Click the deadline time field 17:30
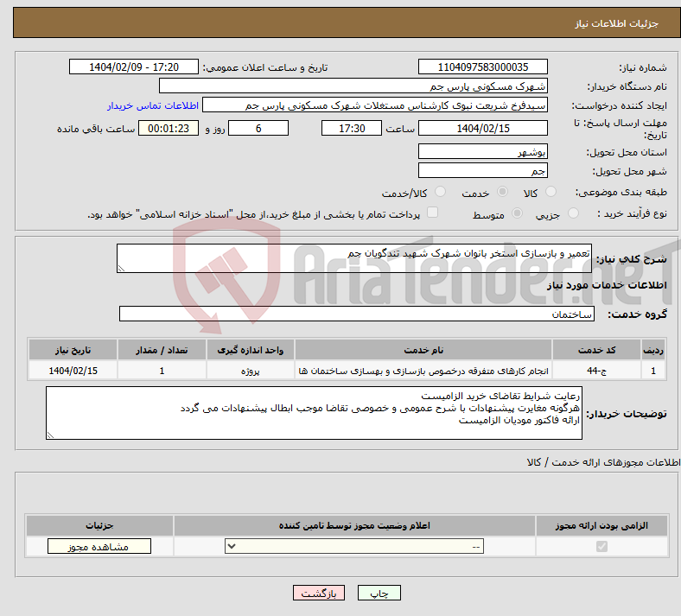 coord(352,128)
